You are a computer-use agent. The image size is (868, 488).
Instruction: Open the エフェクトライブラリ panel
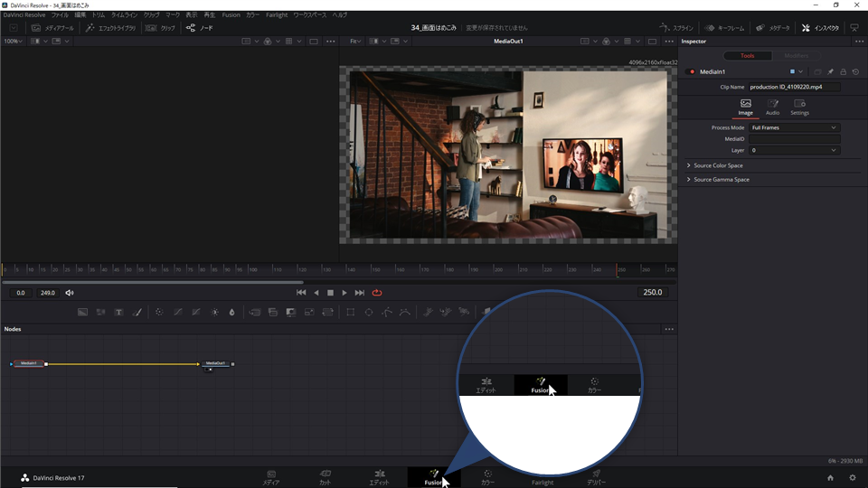point(110,28)
